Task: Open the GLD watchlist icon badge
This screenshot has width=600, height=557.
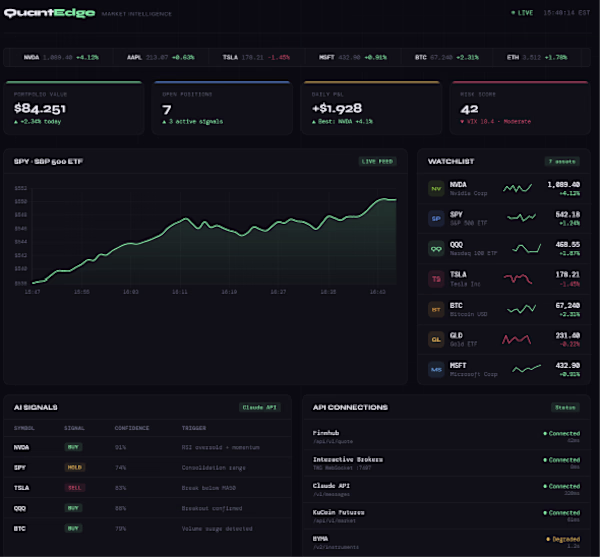Action: pos(436,339)
